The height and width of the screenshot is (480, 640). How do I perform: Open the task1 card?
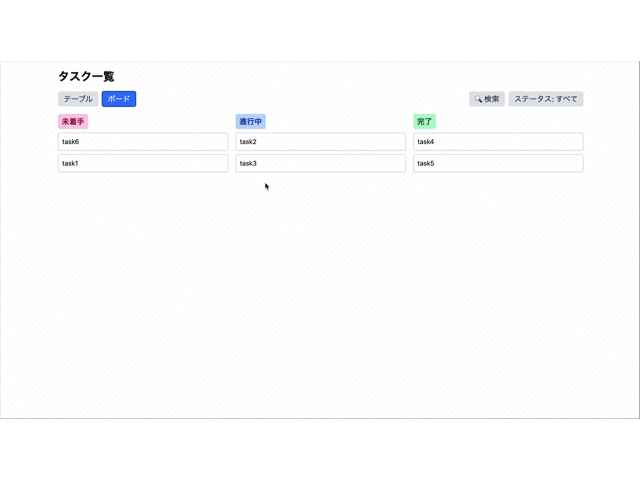click(x=143, y=163)
